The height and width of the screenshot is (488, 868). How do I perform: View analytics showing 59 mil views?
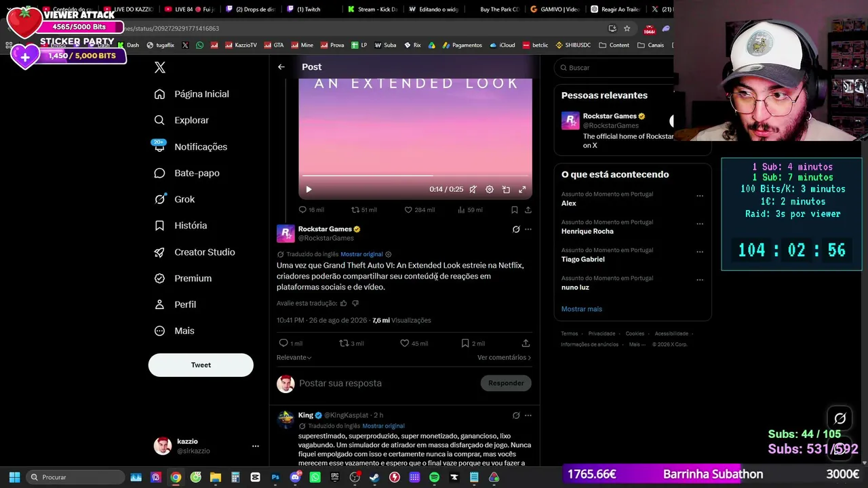[x=471, y=210]
